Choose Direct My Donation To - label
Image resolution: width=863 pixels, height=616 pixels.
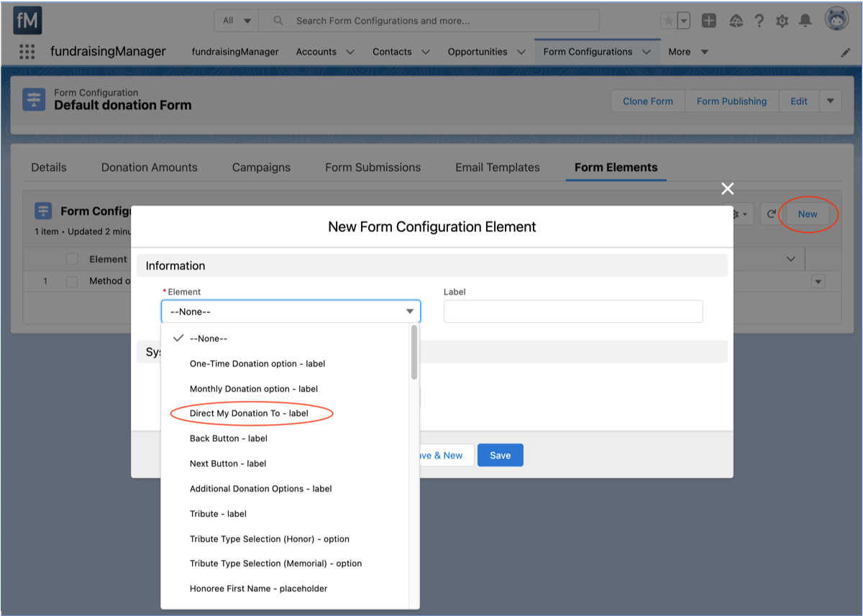point(286,413)
